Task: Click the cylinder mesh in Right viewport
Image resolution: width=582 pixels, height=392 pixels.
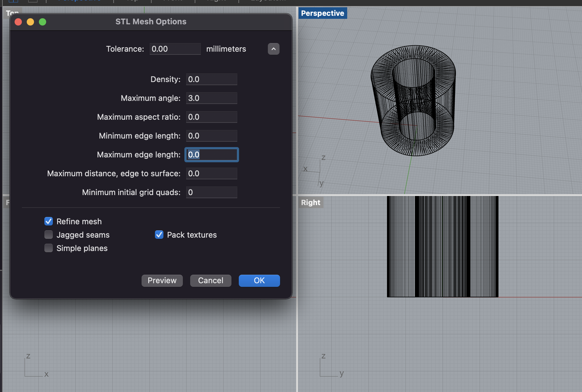Action: click(443, 246)
